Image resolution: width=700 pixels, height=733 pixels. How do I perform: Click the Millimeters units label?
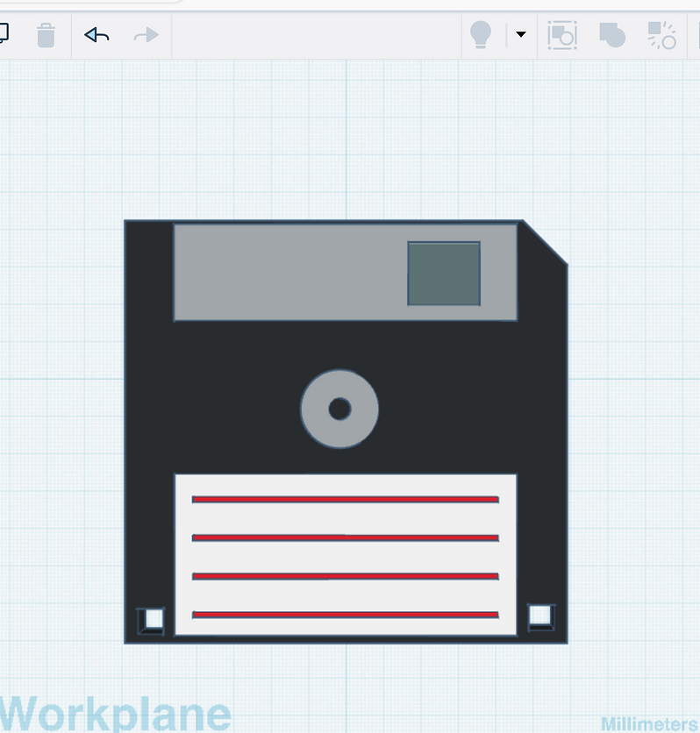pos(648,723)
